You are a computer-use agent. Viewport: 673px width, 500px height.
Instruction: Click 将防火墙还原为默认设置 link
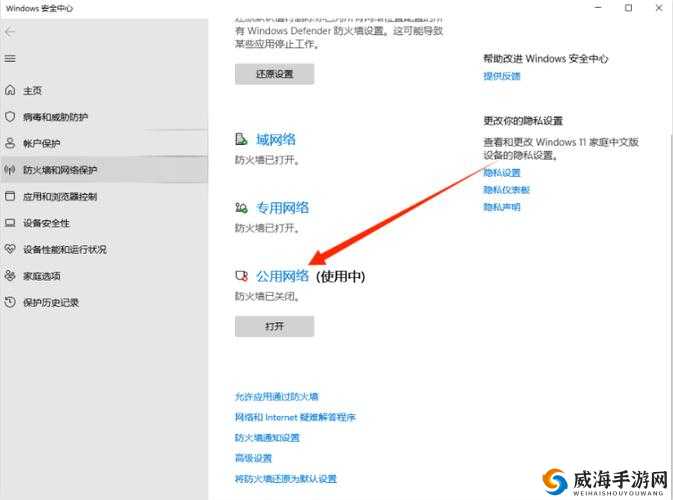click(285, 479)
